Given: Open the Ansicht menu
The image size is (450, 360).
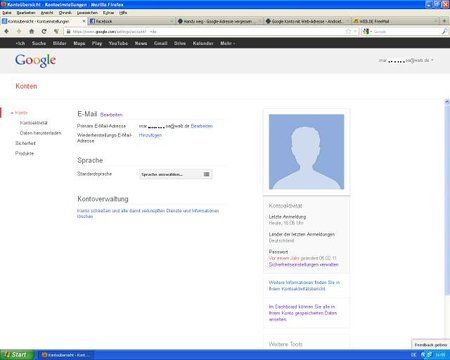Looking at the screenshot, I should click(x=47, y=13).
